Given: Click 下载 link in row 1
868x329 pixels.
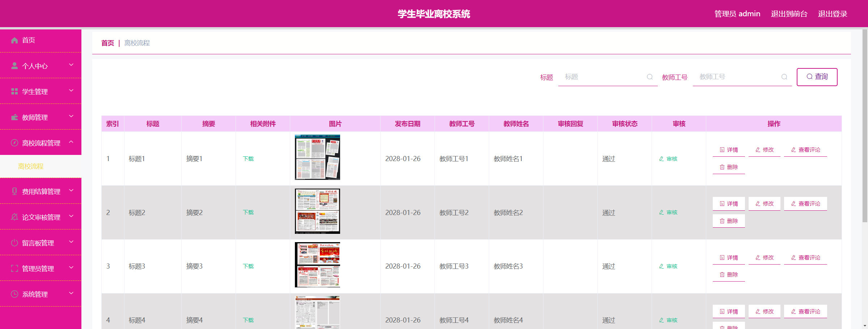Looking at the screenshot, I should [248, 159].
